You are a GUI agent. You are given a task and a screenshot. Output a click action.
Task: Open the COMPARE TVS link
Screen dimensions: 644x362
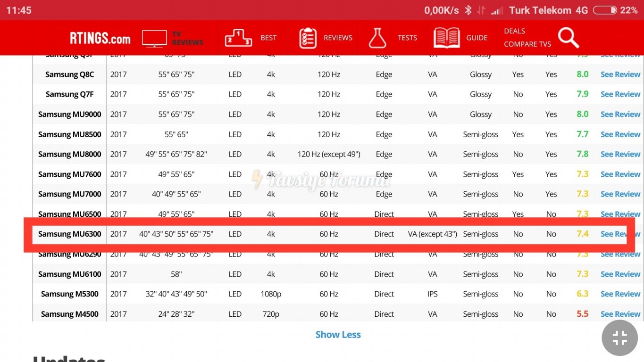click(527, 44)
